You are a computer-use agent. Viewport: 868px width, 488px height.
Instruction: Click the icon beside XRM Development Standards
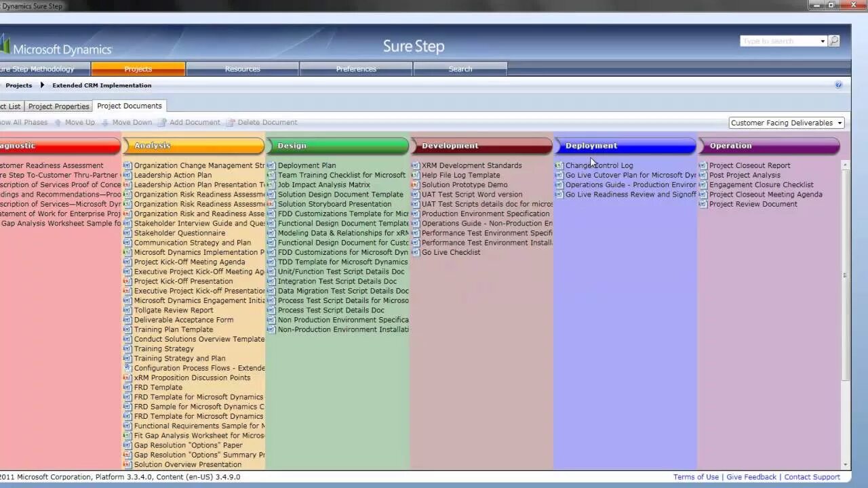[x=415, y=165]
